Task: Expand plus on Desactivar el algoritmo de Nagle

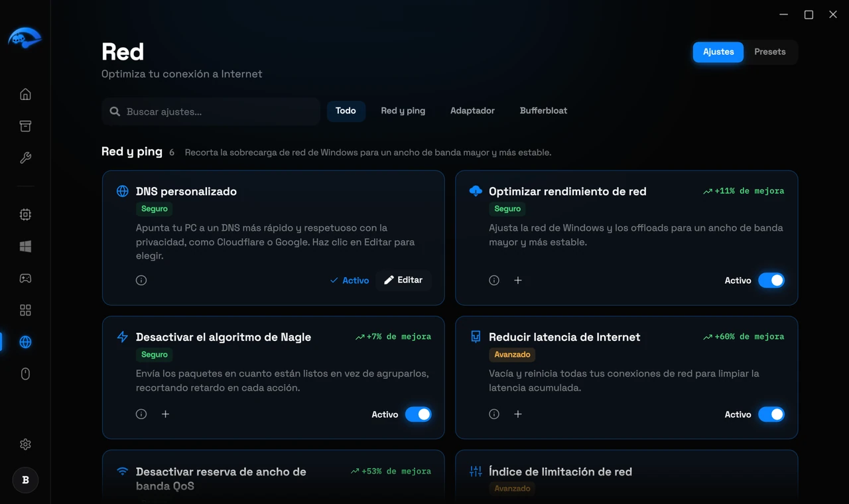Action: [x=166, y=414]
